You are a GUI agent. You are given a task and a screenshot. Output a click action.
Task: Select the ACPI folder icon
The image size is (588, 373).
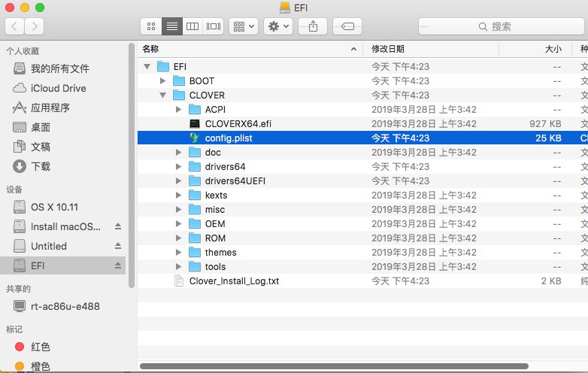click(x=195, y=109)
